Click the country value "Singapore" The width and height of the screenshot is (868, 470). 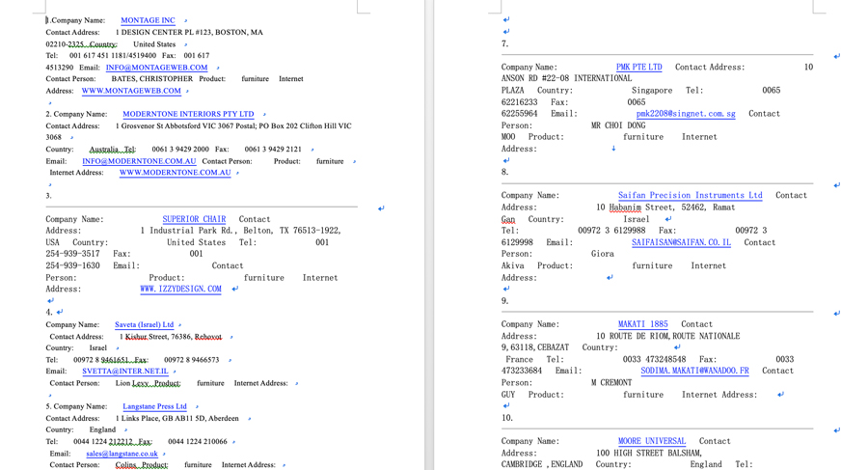(x=652, y=91)
